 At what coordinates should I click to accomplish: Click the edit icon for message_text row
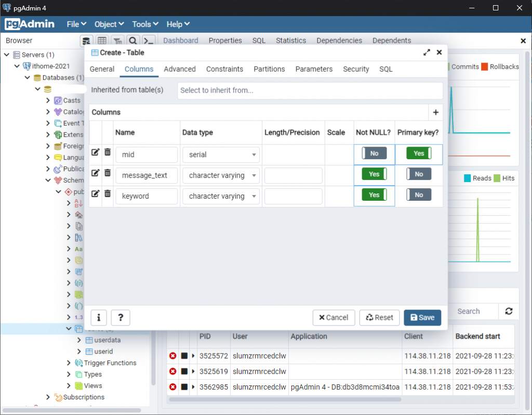coord(96,173)
